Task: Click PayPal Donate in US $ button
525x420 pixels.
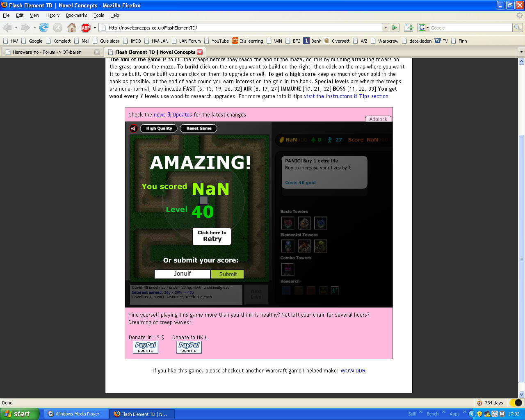Action: tap(146, 347)
